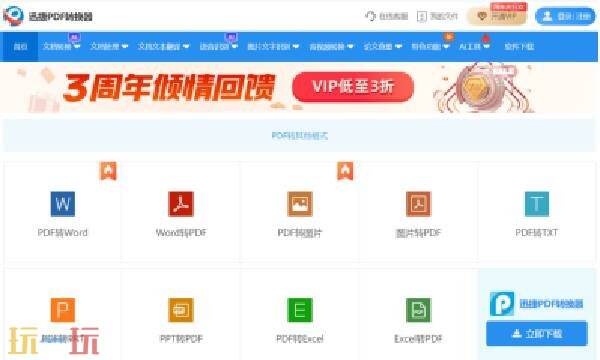Click the PPT转PDF label text
Viewport: 600px width, 360px height.
(x=181, y=339)
